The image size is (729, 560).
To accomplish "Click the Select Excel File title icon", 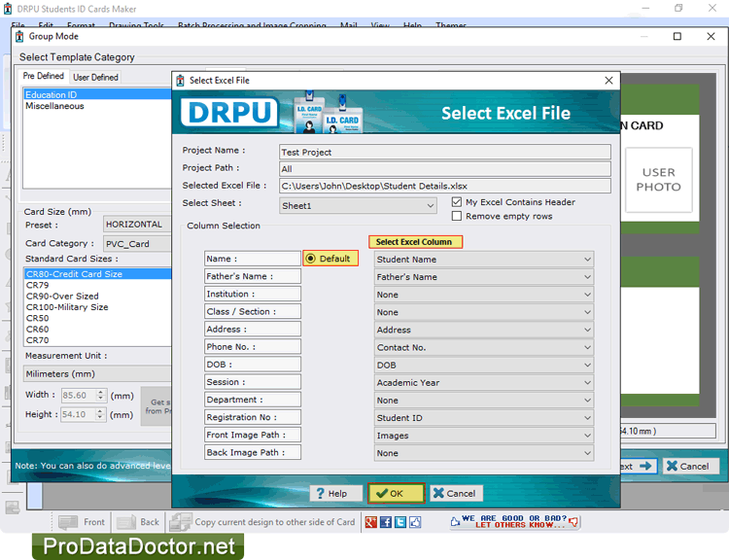I will [x=181, y=81].
